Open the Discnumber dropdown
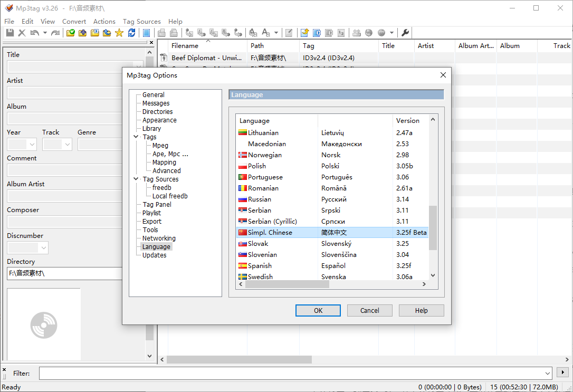The image size is (573, 392). 43,247
